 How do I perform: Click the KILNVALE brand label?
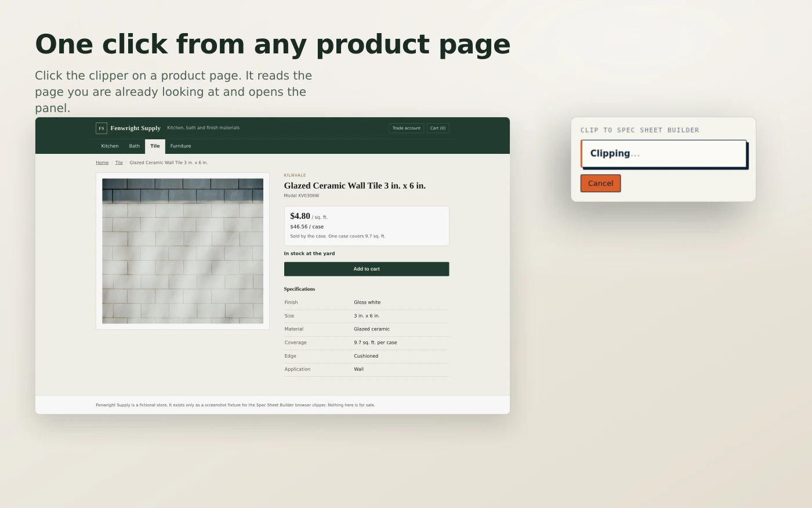pyautogui.click(x=295, y=175)
